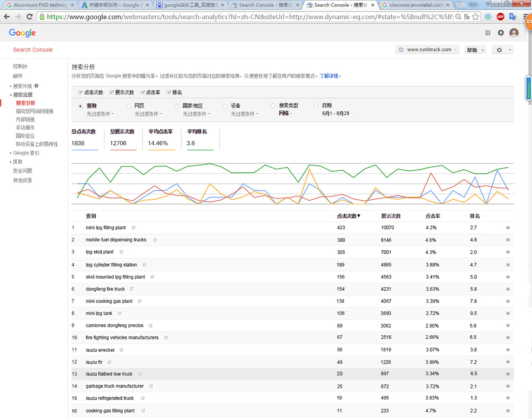Select the 搜索类型 radio button
532x419 pixels.
273,105
